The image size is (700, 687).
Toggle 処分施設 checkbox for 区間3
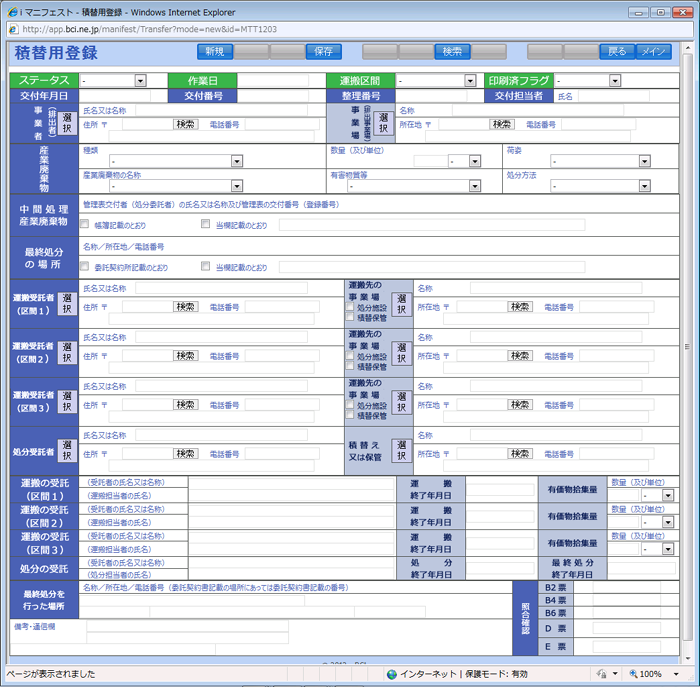coord(350,405)
